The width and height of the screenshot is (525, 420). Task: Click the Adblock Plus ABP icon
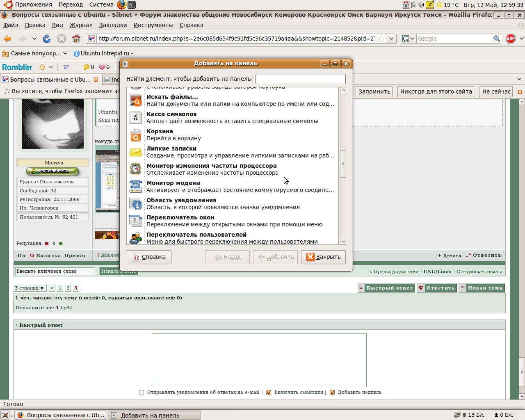(511, 39)
